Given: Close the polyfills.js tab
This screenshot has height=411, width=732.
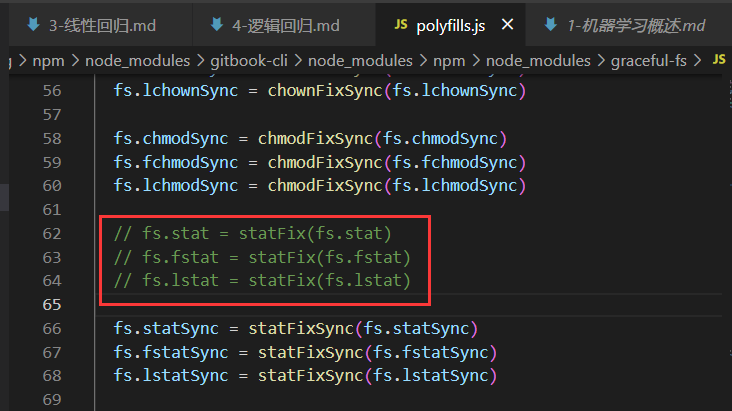Looking at the screenshot, I should coord(507,24).
